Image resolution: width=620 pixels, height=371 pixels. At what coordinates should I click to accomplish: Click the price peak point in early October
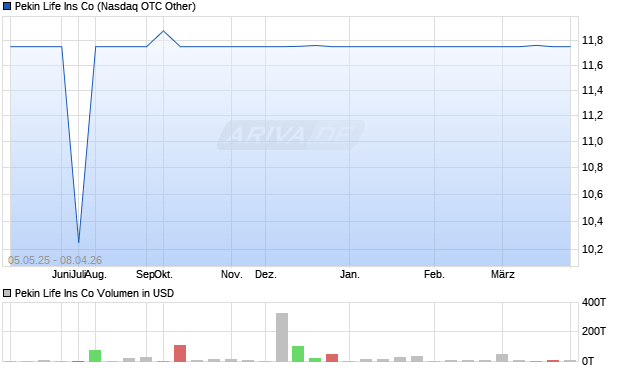[163, 31]
